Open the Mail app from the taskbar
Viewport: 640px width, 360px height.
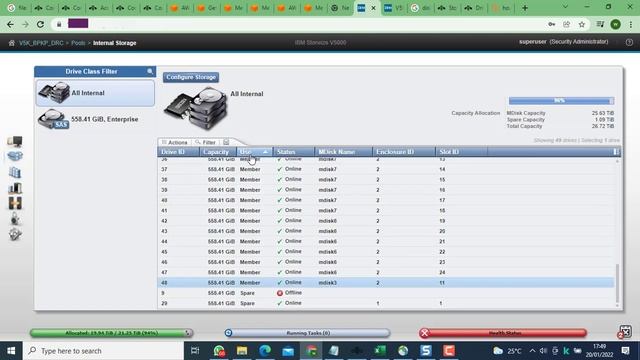point(288,351)
